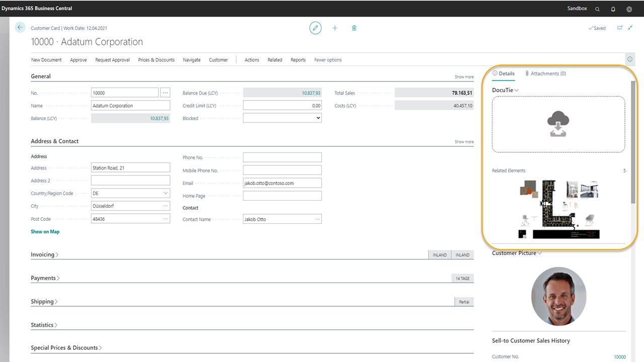The width and height of the screenshot is (644, 362).
Task: Click the Dynamics 365 Business Central title
Action: point(37,9)
